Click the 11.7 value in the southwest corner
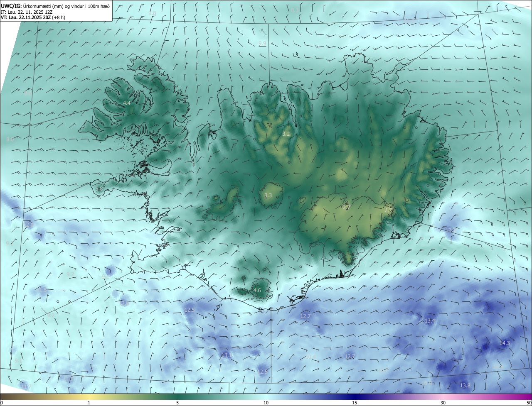 click(x=26, y=386)
